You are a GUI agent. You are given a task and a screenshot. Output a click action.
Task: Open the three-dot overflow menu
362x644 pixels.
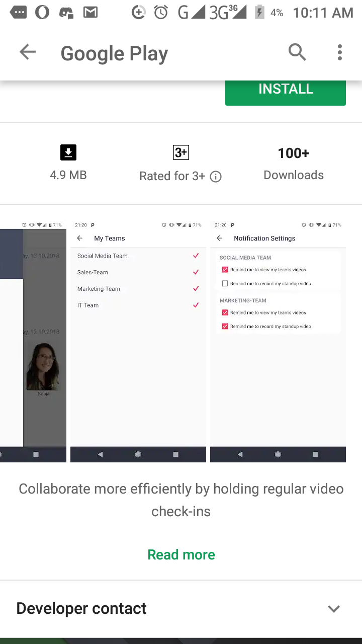click(x=340, y=52)
